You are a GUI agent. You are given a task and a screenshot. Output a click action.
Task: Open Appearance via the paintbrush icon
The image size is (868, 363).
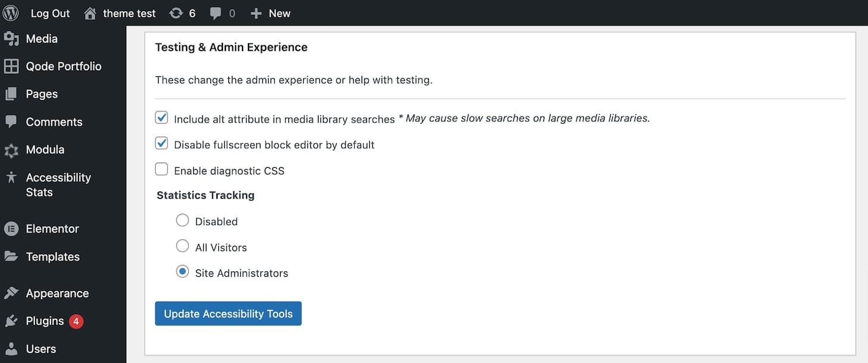pyautogui.click(x=12, y=293)
